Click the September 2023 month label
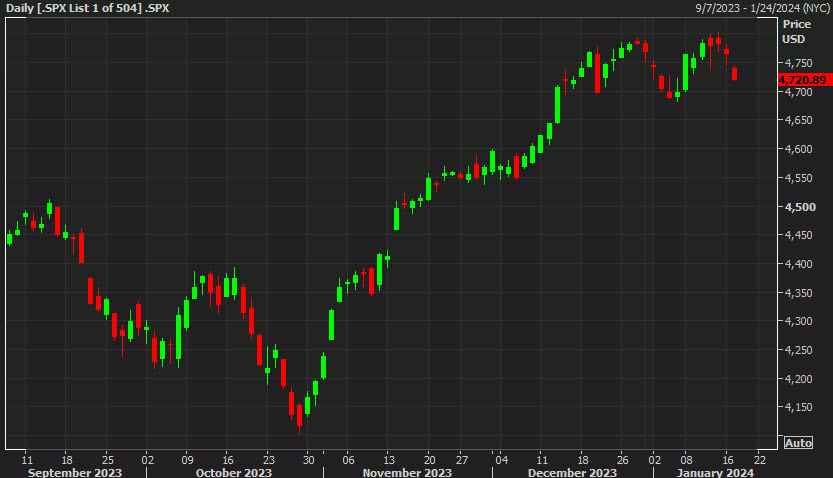 pyautogui.click(x=74, y=472)
